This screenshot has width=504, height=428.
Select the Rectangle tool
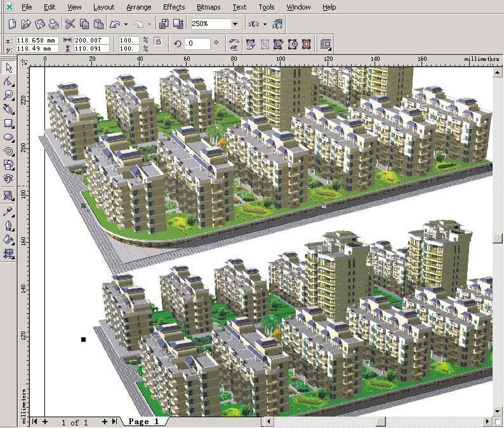coord(9,123)
